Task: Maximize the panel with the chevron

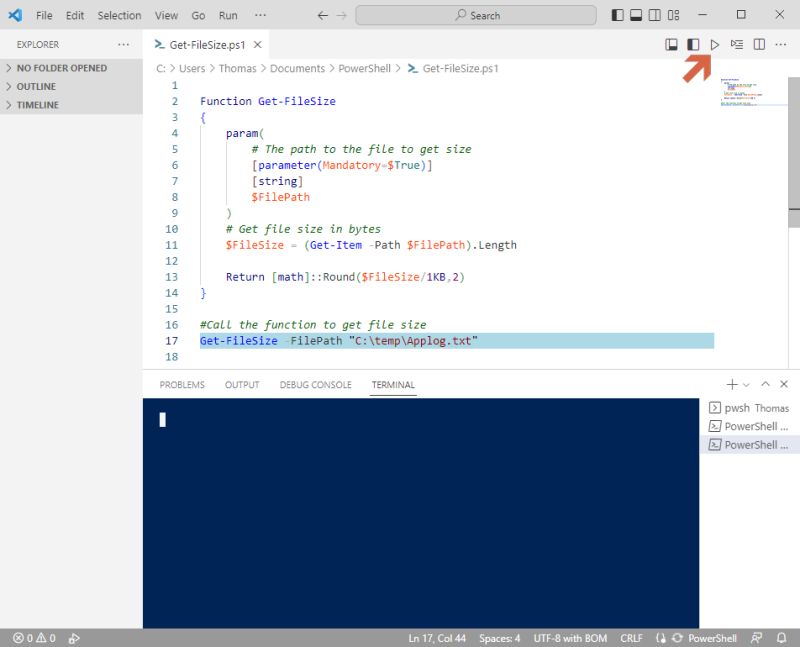Action: 764,383
